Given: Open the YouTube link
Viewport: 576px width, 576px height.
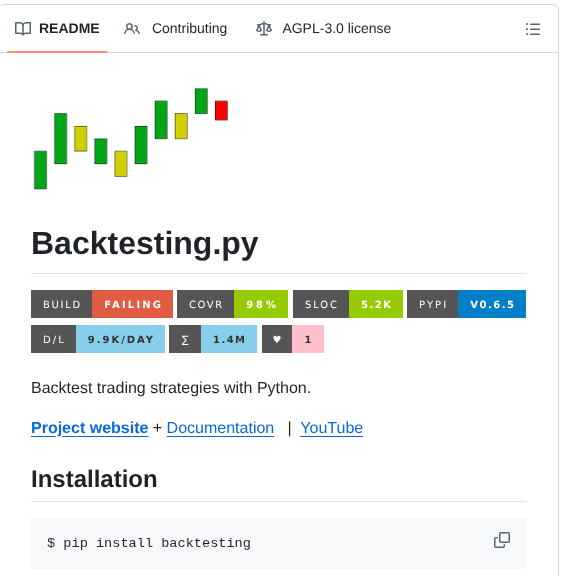Looking at the screenshot, I should point(332,428).
